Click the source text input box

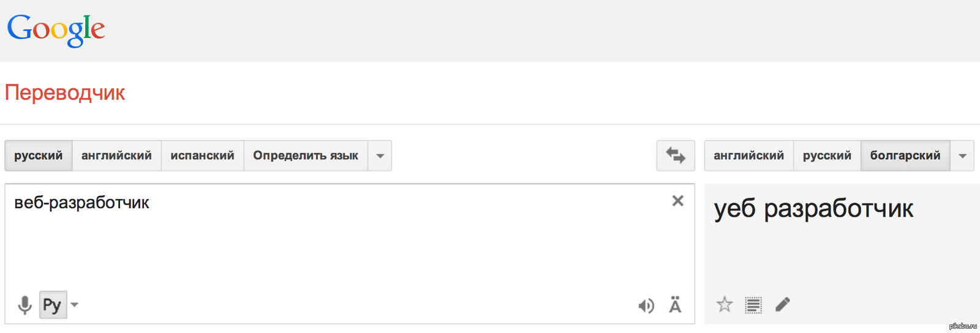343,245
